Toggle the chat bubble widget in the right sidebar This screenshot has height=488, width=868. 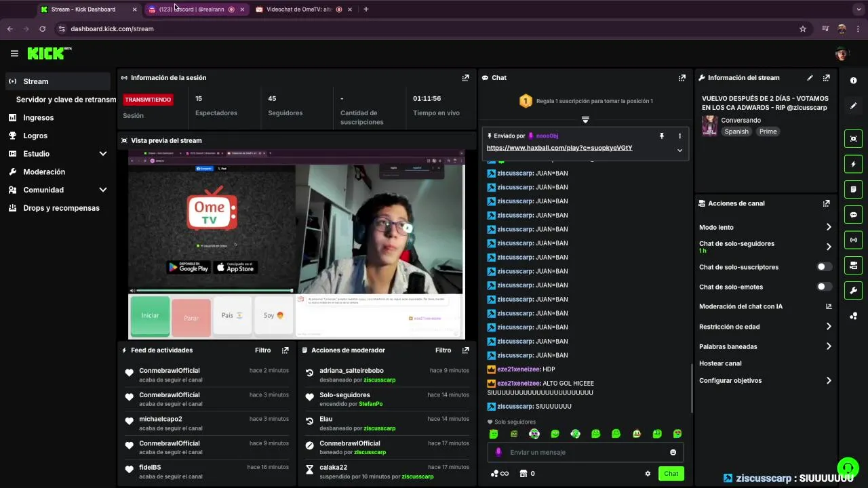tap(853, 214)
